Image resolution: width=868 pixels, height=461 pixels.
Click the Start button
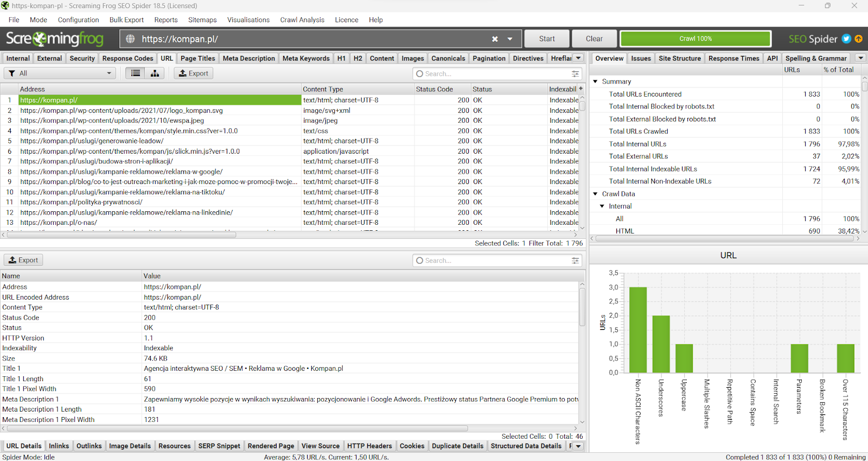click(547, 39)
